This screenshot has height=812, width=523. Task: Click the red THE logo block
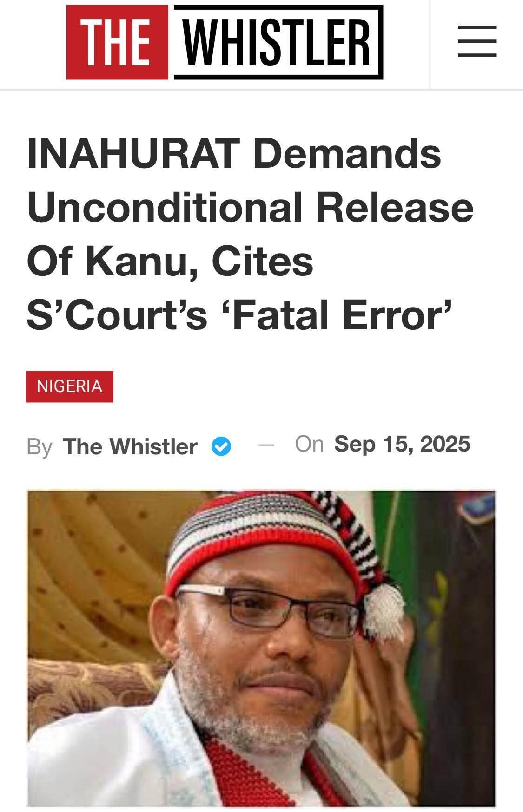coord(117,42)
